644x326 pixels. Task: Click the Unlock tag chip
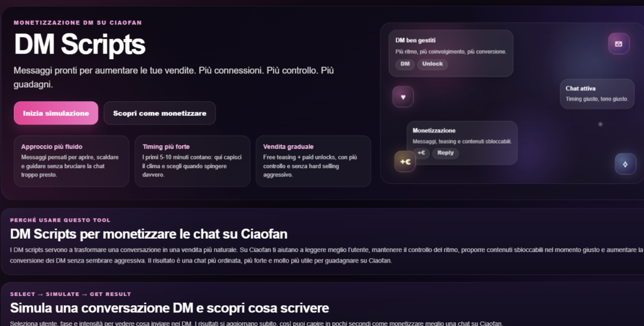[x=433, y=64]
